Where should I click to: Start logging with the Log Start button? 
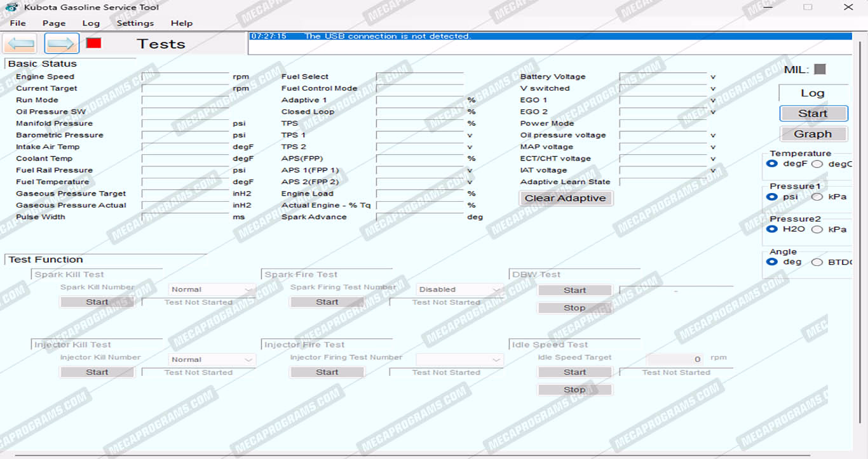point(813,114)
